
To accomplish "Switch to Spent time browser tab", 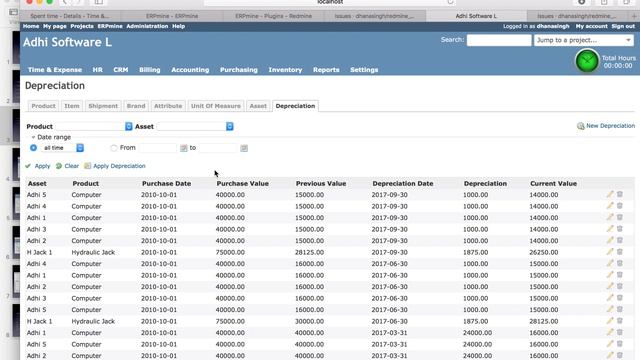I will point(70,16).
